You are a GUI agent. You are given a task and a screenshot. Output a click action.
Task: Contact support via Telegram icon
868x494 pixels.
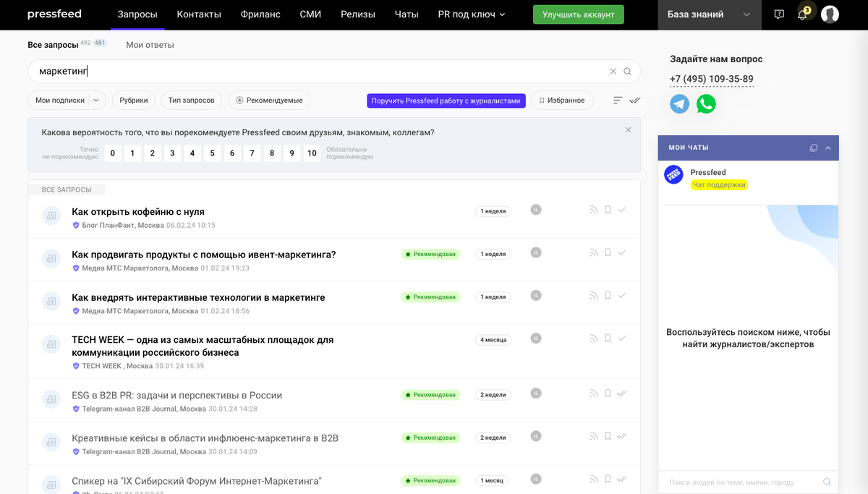680,104
